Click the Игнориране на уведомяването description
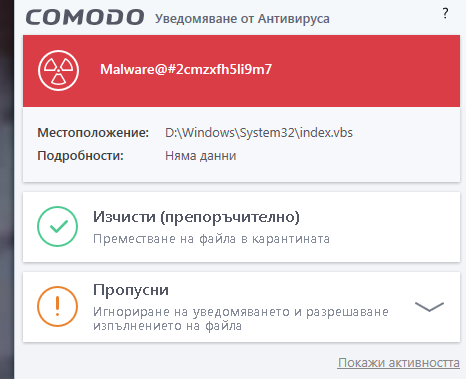 click(x=241, y=319)
